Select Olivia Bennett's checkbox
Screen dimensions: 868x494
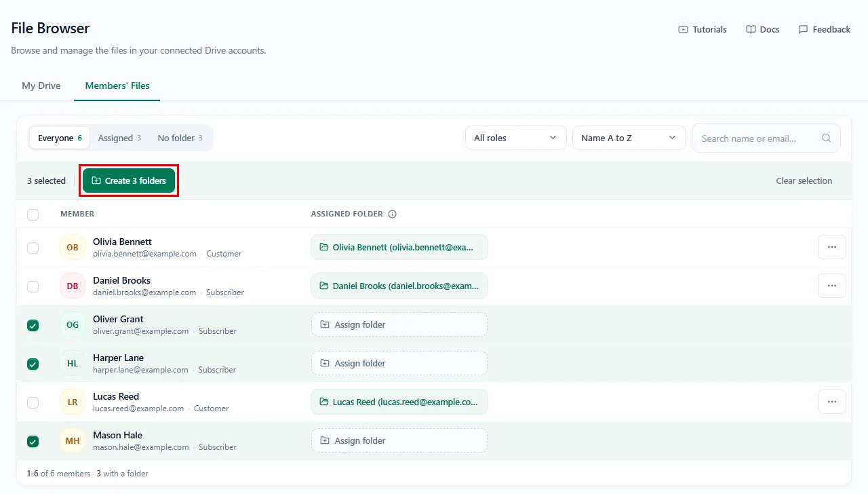click(33, 248)
